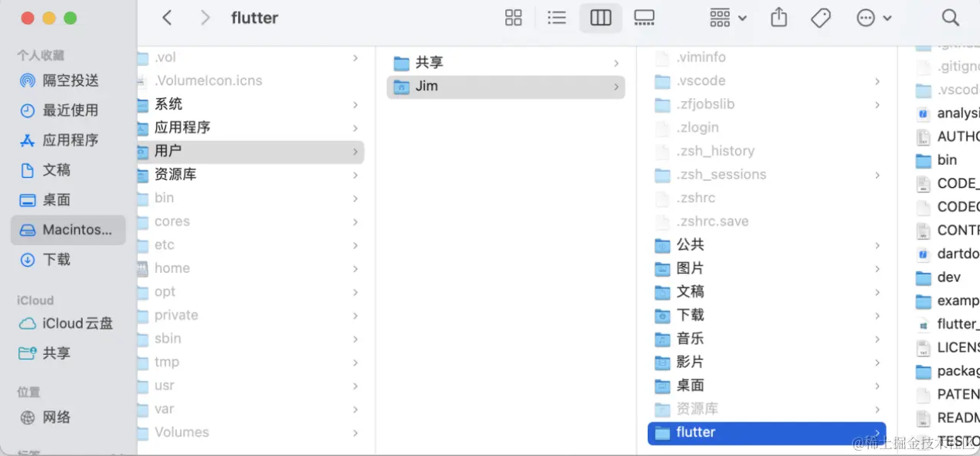
Task: Open 文稿 in the sidebar
Action: [67, 170]
